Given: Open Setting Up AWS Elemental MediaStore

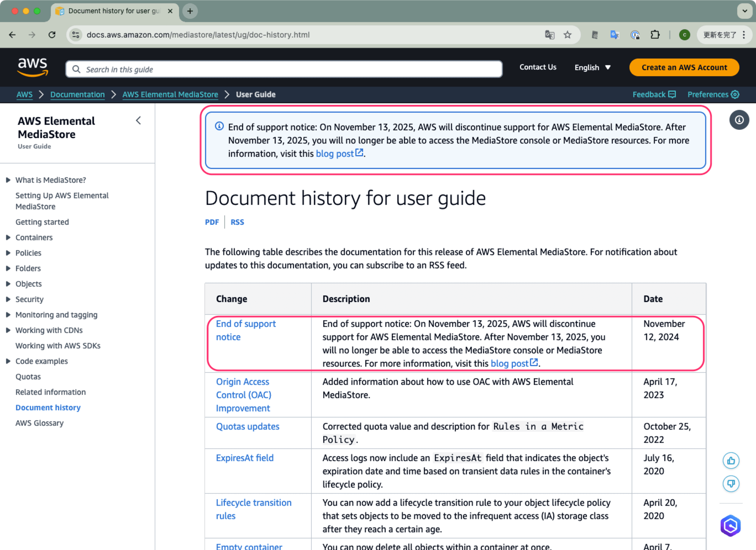Looking at the screenshot, I should tap(62, 201).
